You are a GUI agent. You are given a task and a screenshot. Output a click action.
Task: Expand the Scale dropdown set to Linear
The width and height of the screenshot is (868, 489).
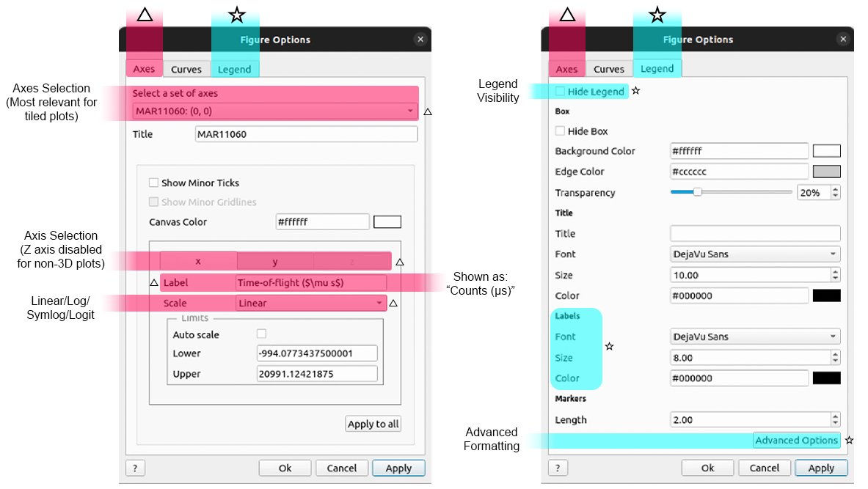[x=310, y=304]
